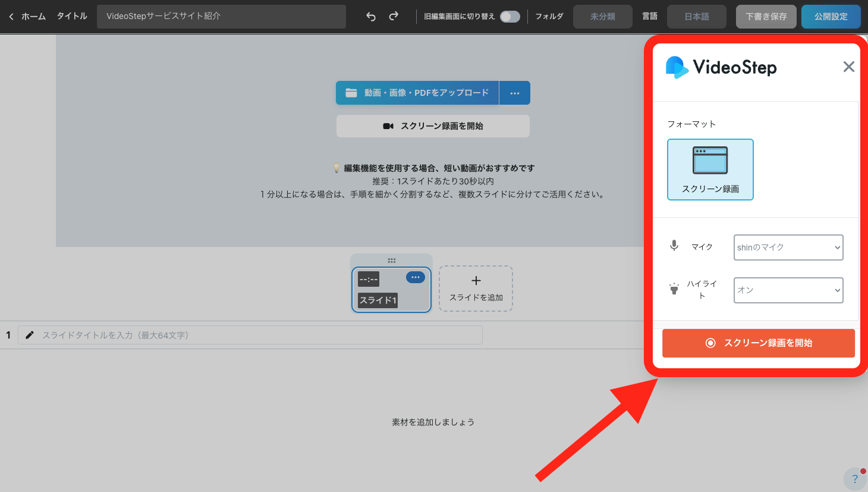Click the slide title input field

[x=250, y=335]
